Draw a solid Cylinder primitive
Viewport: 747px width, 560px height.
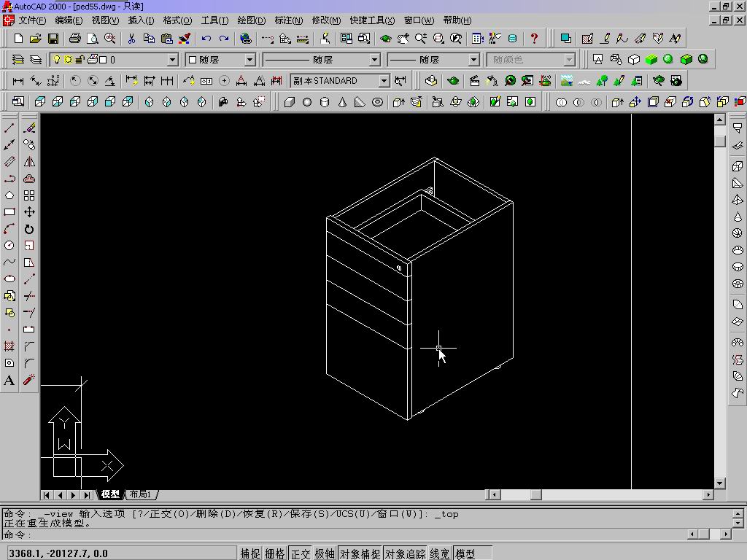point(325,102)
